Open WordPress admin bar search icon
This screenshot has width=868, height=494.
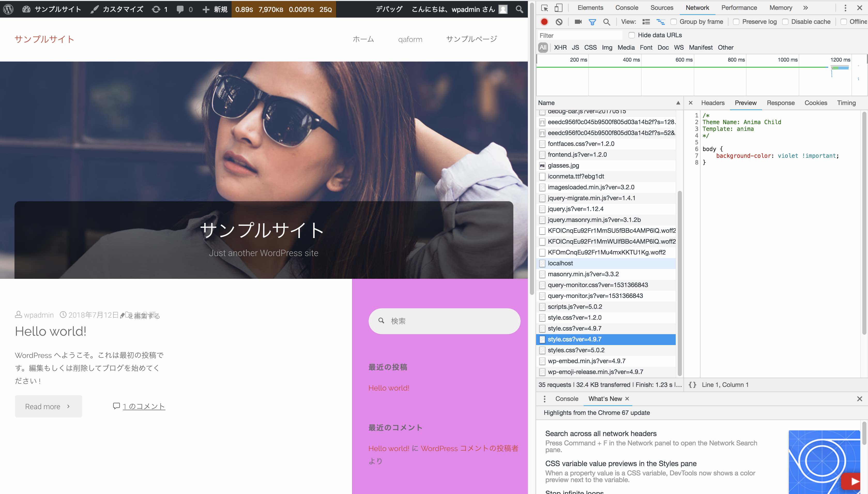[519, 9]
